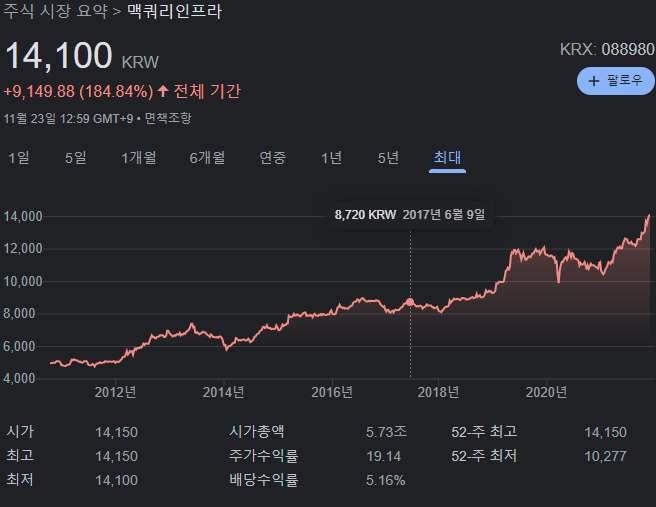The width and height of the screenshot is (656, 507).
Task: Select the 1일 range tab
Action: [19, 158]
